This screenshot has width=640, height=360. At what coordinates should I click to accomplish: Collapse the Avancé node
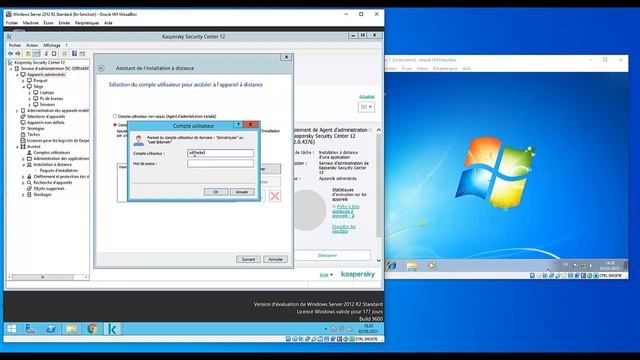17,147
